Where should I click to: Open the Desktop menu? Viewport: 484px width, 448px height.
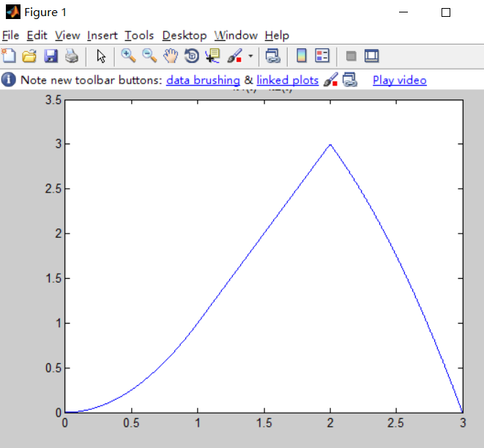click(185, 35)
